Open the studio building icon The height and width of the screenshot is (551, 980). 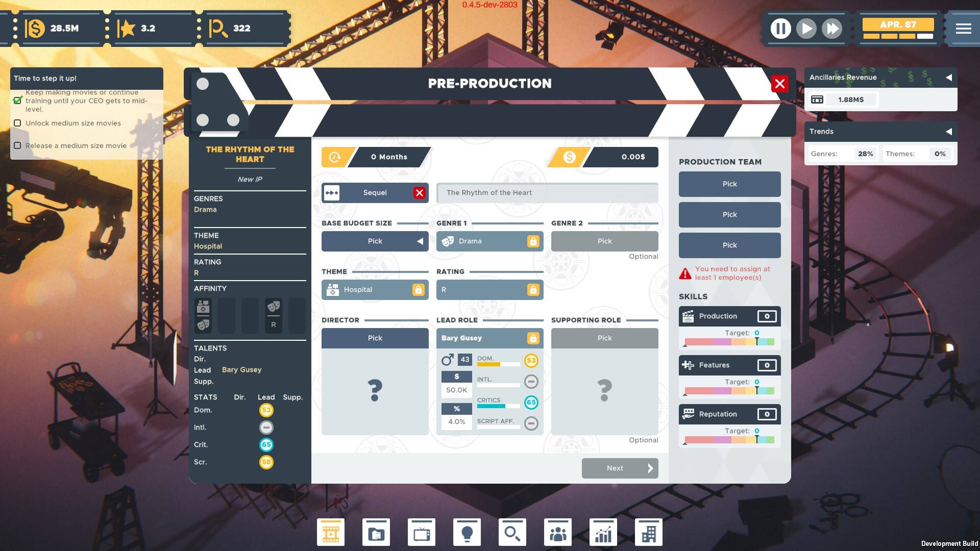649,533
